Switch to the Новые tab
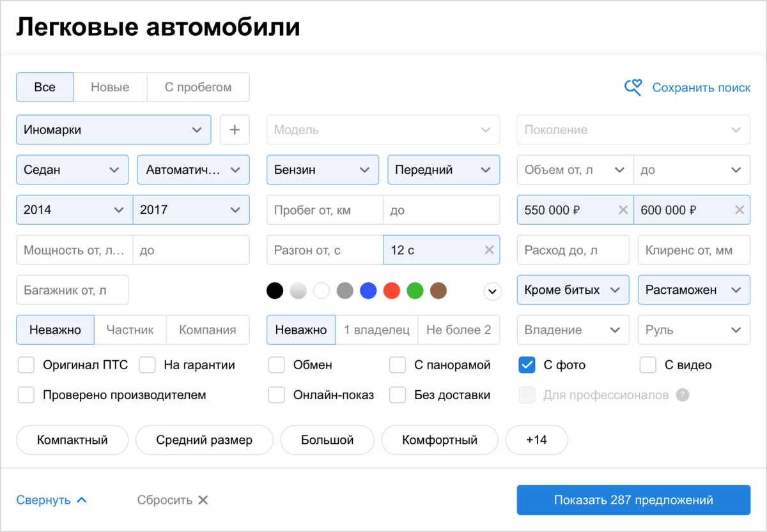The height and width of the screenshot is (532, 767). point(110,87)
